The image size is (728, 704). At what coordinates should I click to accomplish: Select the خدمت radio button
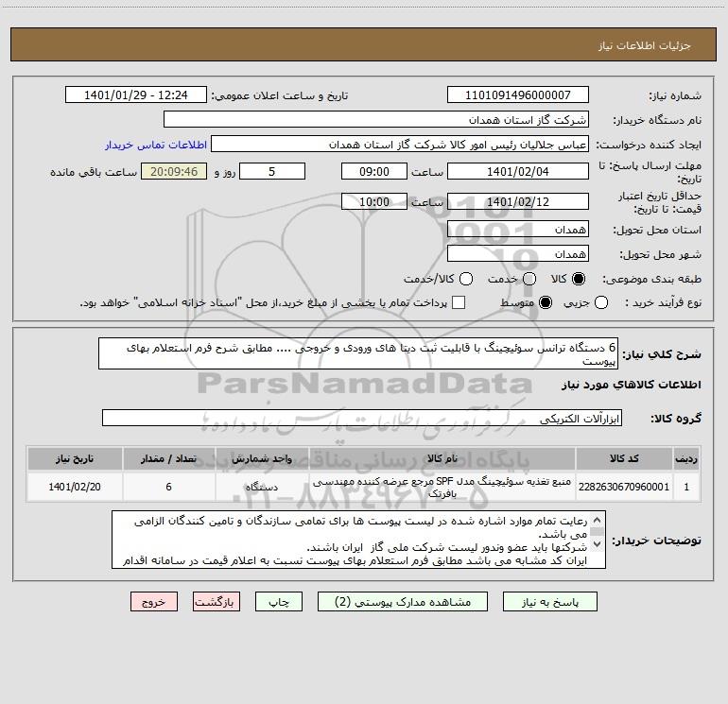[x=529, y=279]
